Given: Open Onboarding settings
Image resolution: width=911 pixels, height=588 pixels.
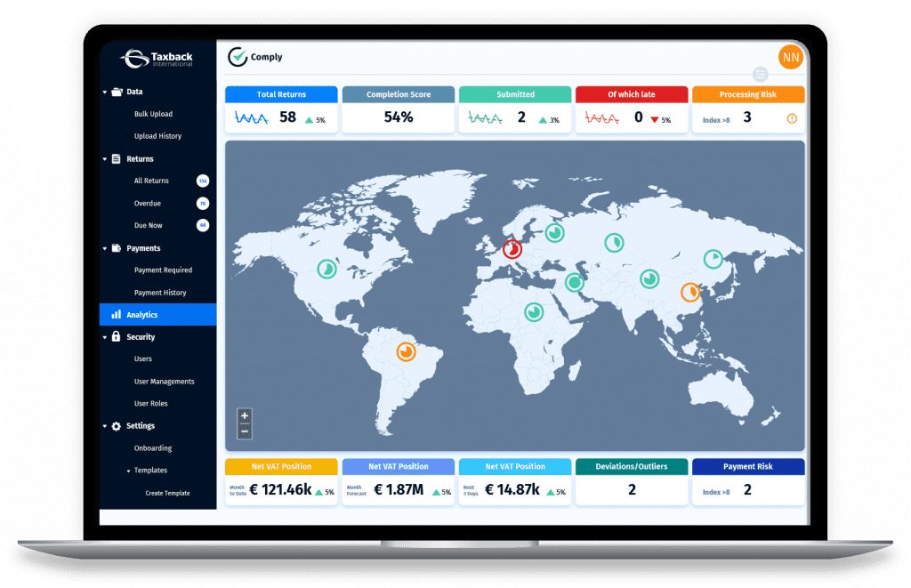Looking at the screenshot, I should (153, 448).
